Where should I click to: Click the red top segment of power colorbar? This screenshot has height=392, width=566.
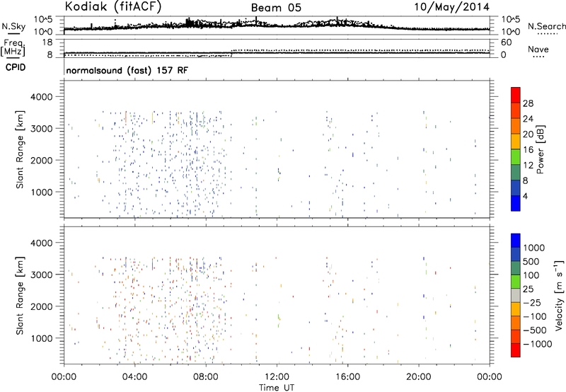[x=516, y=95]
